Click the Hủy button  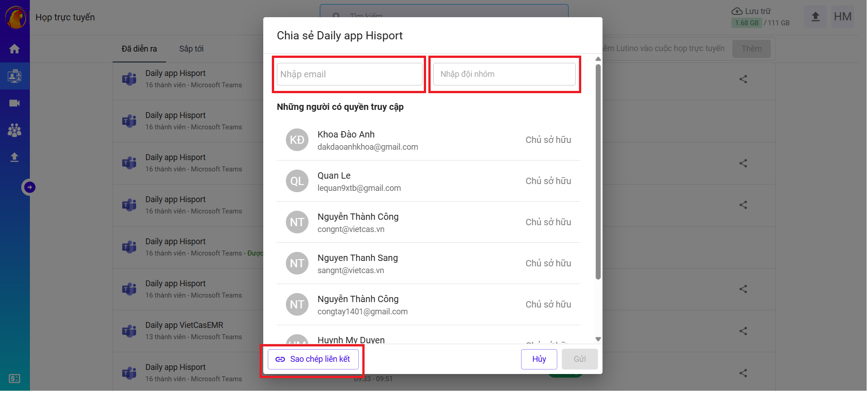(539, 359)
